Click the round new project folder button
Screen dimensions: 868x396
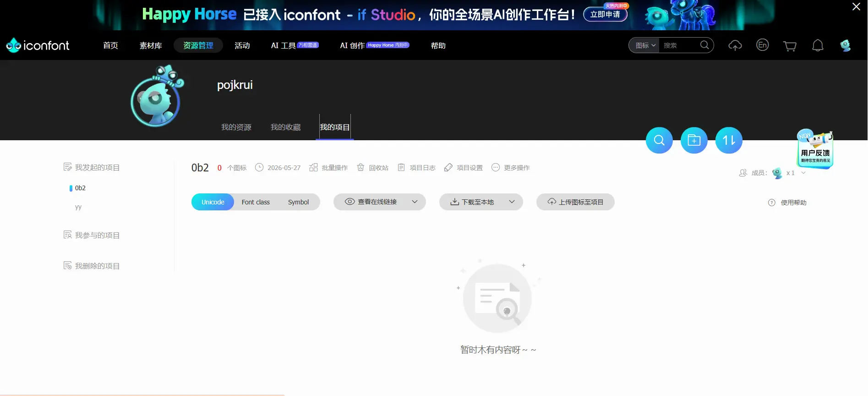(694, 140)
